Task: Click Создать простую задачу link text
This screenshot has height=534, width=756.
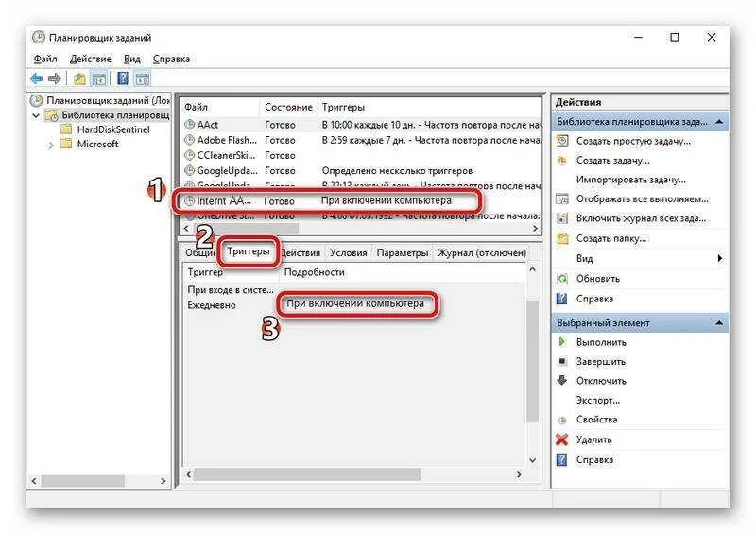Action: 633,141
